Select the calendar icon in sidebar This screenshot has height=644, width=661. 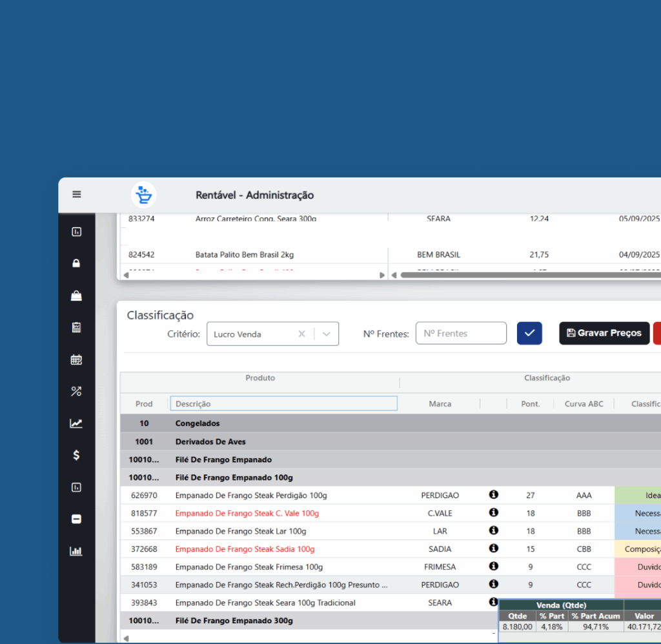76,359
